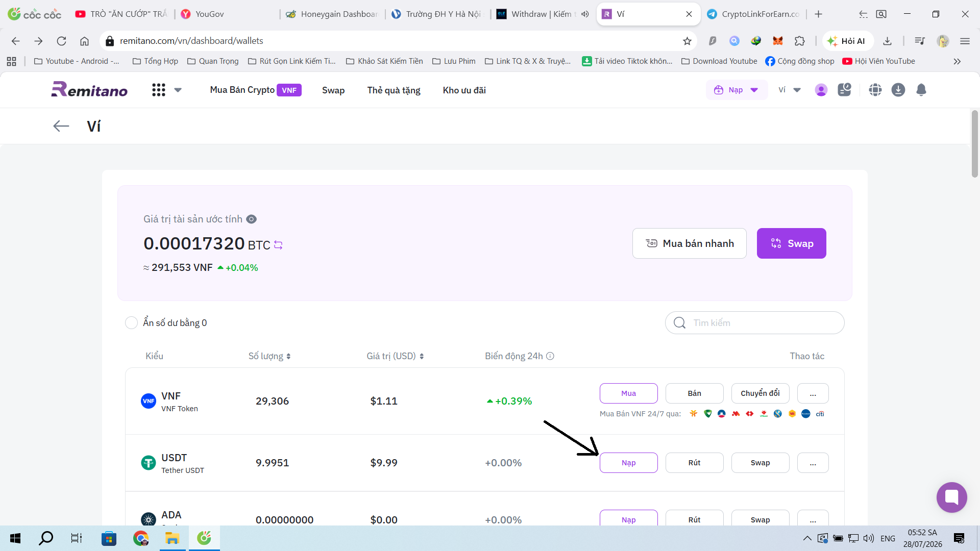Viewport: 980px width, 551px height.
Task: Click the Windows volume icon
Action: click(868, 538)
